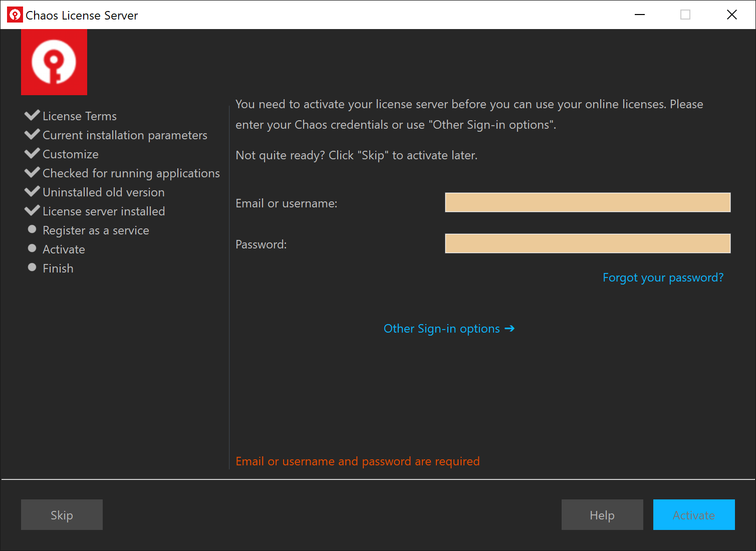Click the Chaos key logo icon
The width and height of the screenshot is (756, 551).
tap(54, 62)
